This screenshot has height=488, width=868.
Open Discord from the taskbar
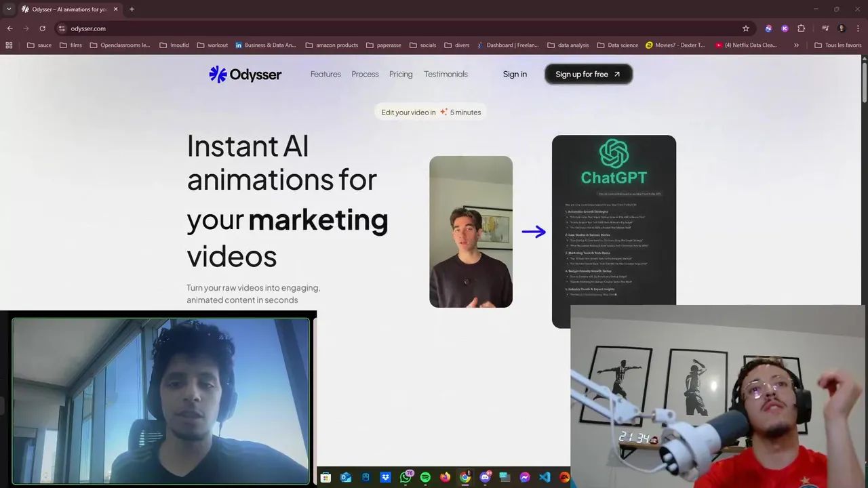click(x=485, y=477)
